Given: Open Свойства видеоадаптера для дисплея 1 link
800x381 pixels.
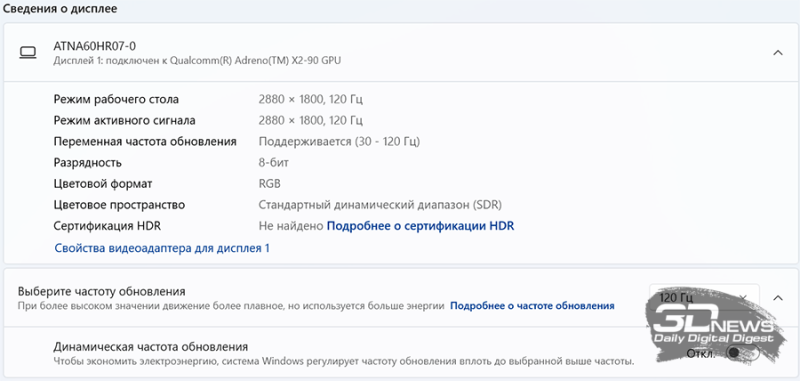Looking at the screenshot, I should pyautogui.click(x=162, y=248).
